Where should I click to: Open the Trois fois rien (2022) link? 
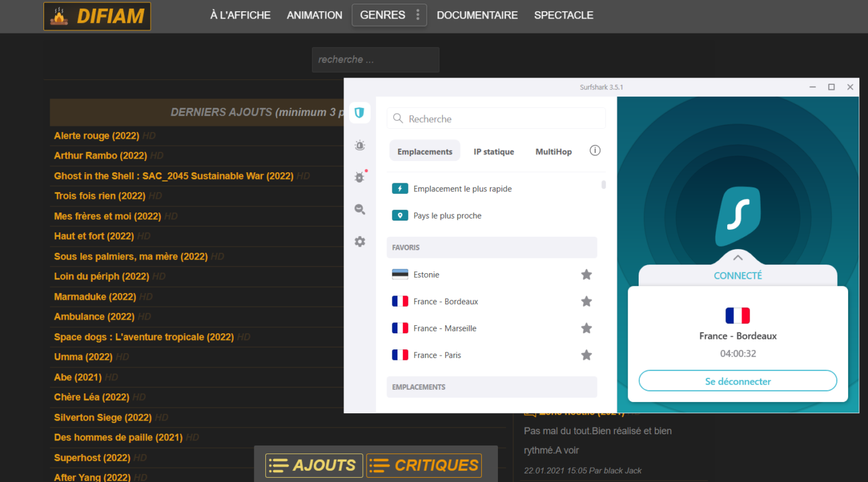click(100, 196)
